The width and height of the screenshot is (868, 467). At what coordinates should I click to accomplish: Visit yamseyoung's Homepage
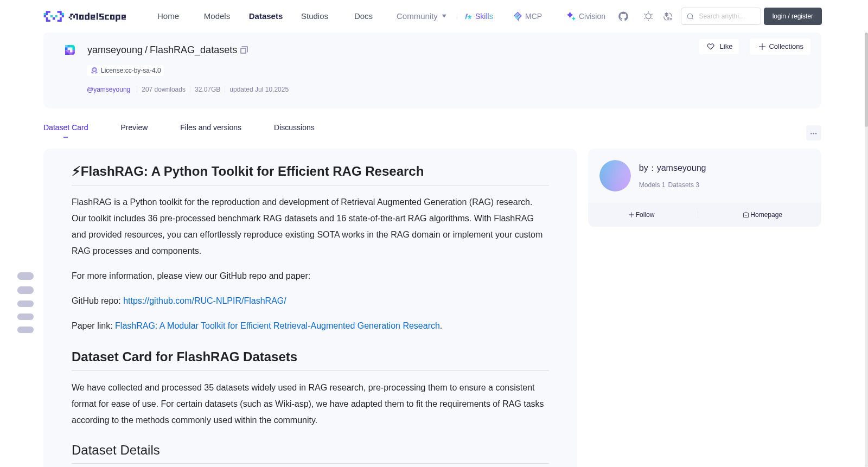coord(762,215)
